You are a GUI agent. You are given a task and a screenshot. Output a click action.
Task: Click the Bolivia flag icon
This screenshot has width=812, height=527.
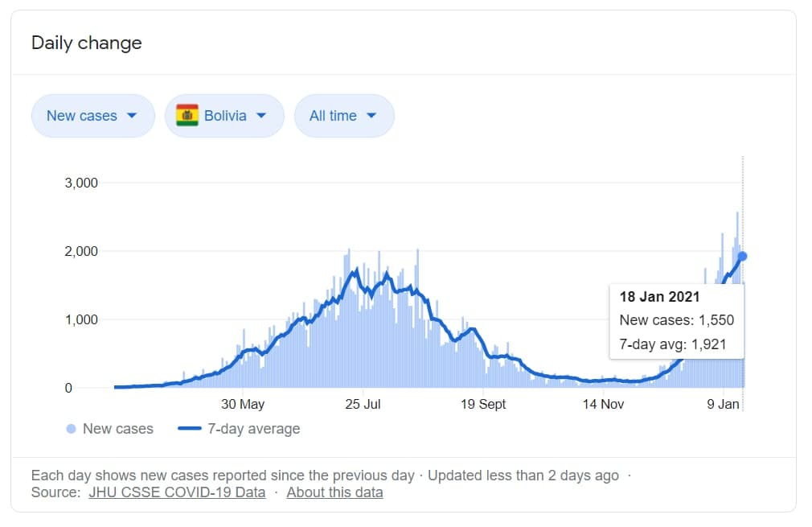pyautogui.click(x=187, y=116)
